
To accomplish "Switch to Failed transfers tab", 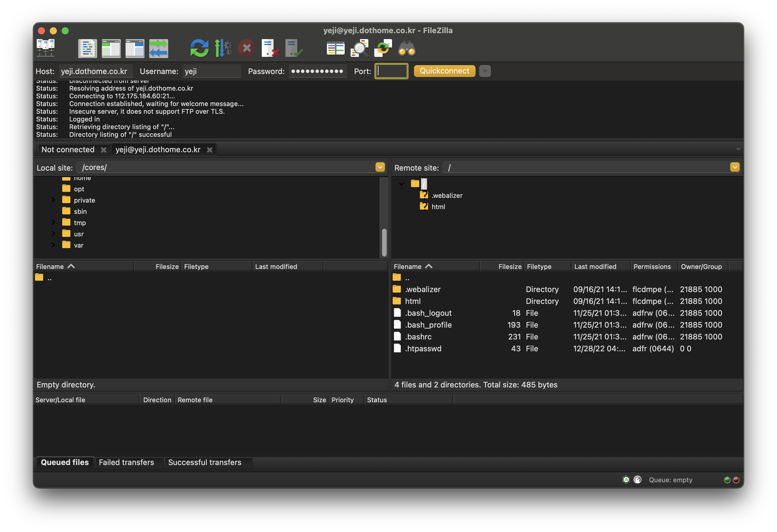I will (126, 462).
